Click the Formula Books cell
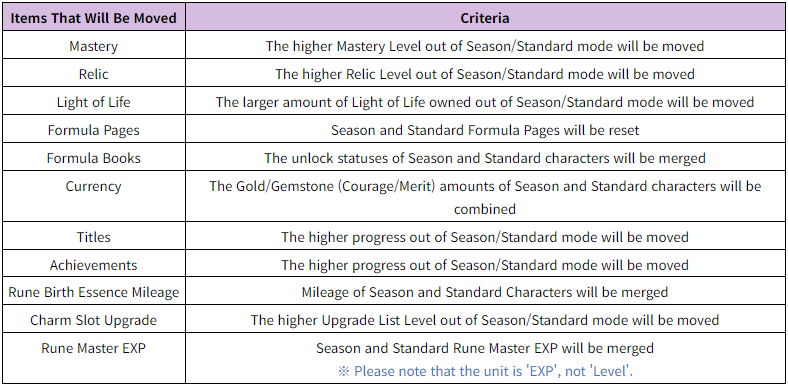Image resolution: width=788 pixels, height=385 pixels. click(x=93, y=158)
